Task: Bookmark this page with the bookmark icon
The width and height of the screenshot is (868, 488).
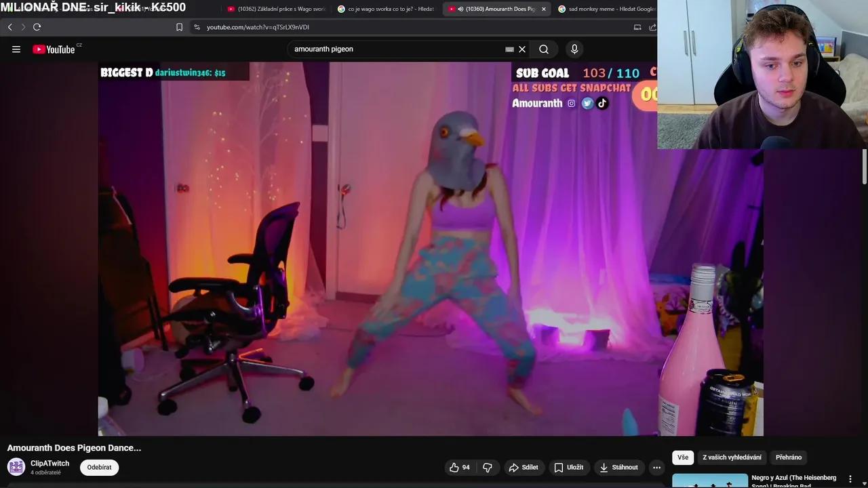Action: pyautogui.click(x=179, y=27)
